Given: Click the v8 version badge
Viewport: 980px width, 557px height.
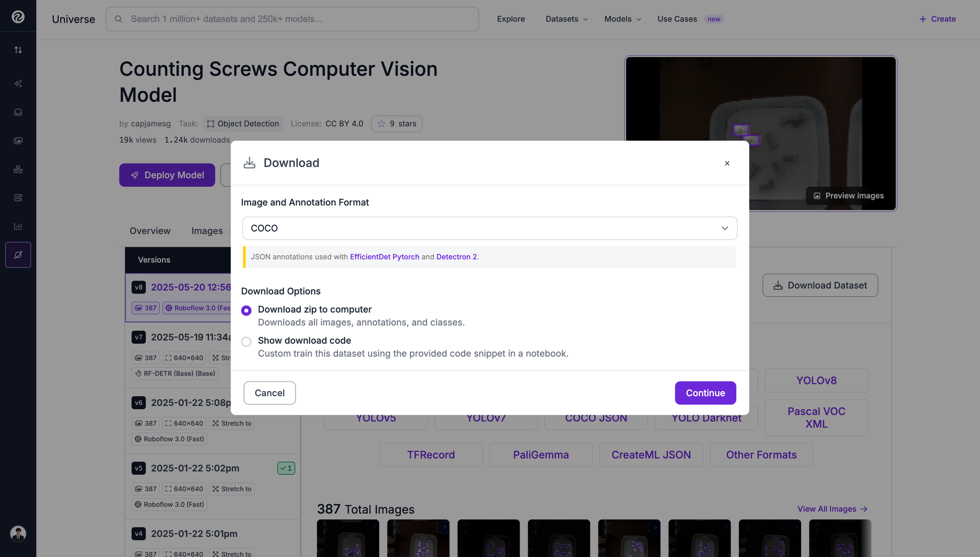Looking at the screenshot, I should tap(139, 287).
